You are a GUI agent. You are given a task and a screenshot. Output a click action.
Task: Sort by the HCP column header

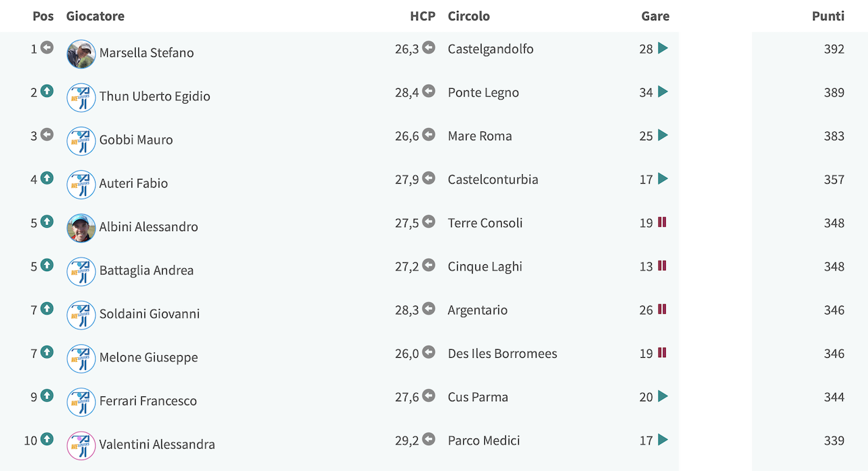[x=422, y=16]
